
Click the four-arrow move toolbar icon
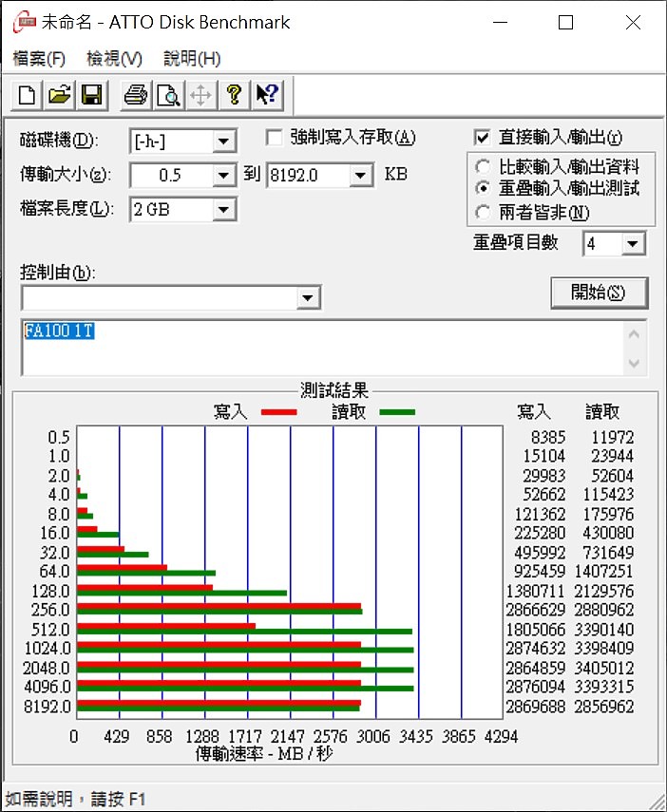[200, 95]
